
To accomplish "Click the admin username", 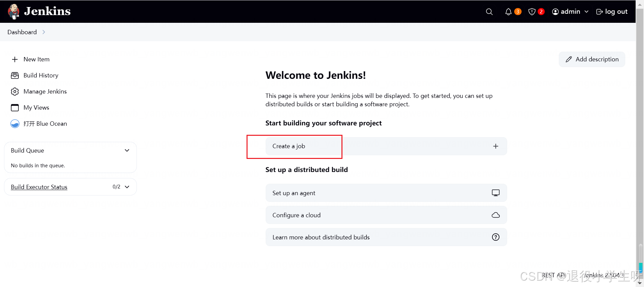I will (571, 12).
